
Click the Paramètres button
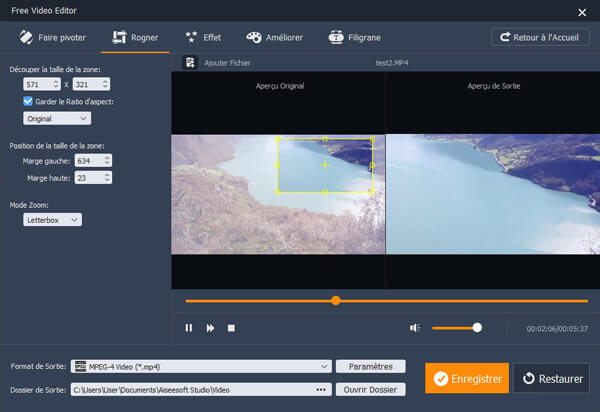pyautogui.click(x=370, y=366)
